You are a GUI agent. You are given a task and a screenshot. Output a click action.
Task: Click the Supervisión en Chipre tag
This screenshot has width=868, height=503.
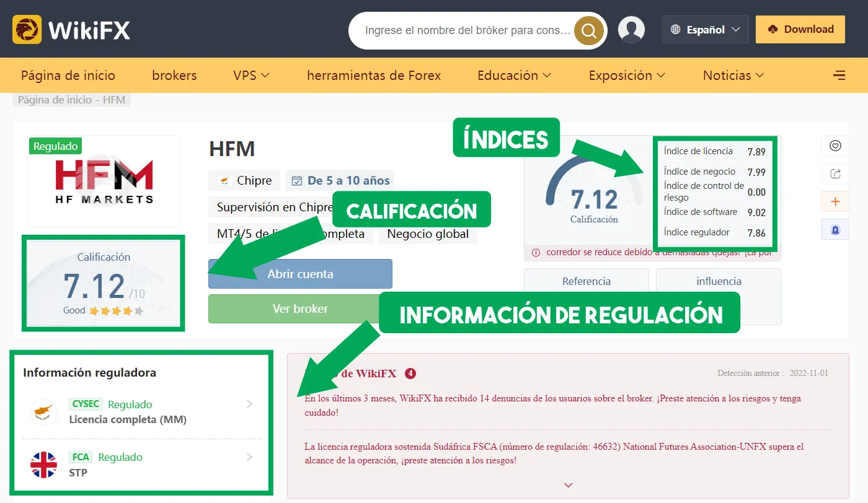[275, 207]
